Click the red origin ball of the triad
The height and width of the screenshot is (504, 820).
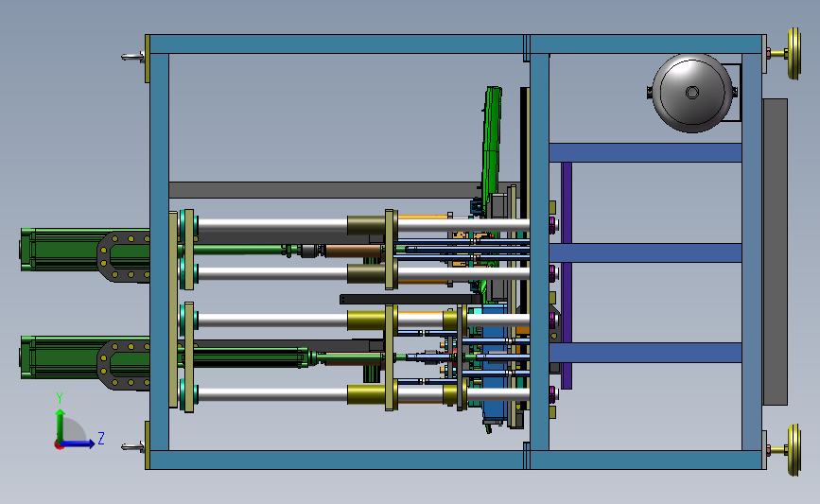[59, 445]
